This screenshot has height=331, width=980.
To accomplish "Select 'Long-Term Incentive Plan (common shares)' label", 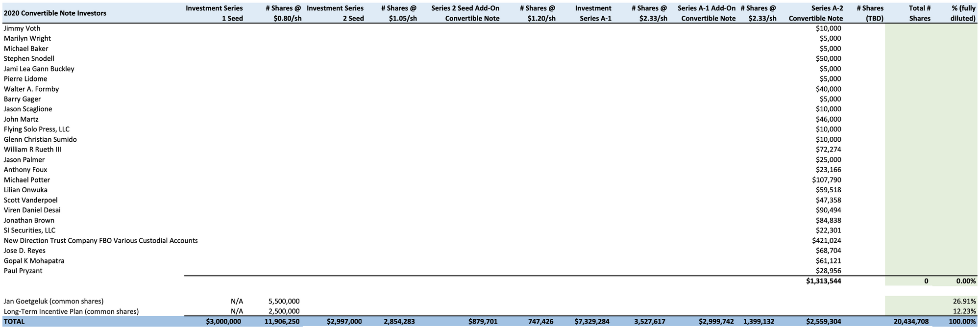I will pos(71,311).
